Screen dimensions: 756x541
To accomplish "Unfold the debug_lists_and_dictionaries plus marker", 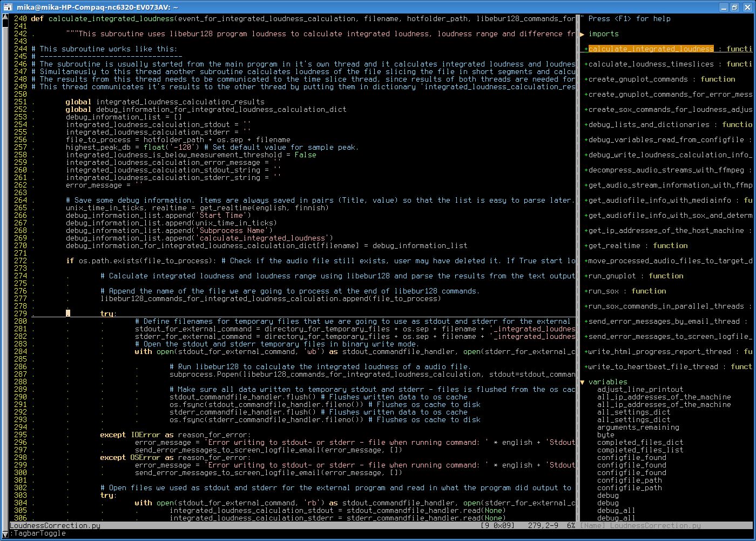I will [x=586, y=125].
